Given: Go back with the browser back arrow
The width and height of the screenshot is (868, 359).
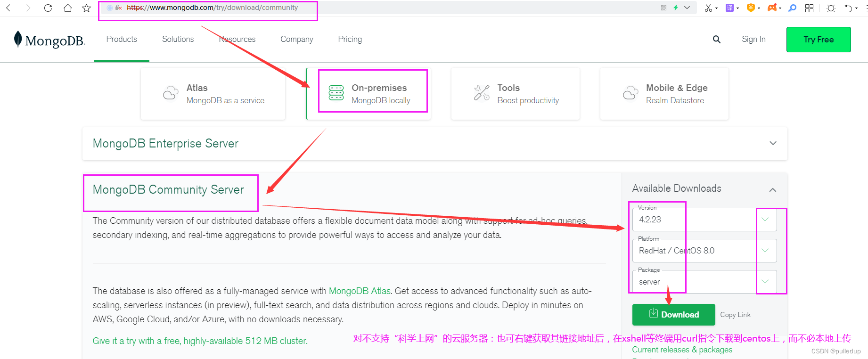Looking at the screenshot, I should coord(8,8).
